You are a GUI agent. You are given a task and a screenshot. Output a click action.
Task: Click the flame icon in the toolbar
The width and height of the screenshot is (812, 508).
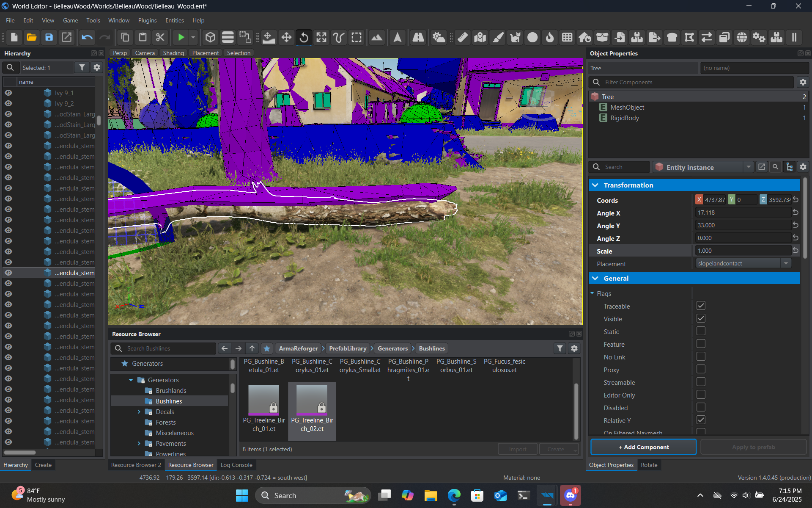550,37
